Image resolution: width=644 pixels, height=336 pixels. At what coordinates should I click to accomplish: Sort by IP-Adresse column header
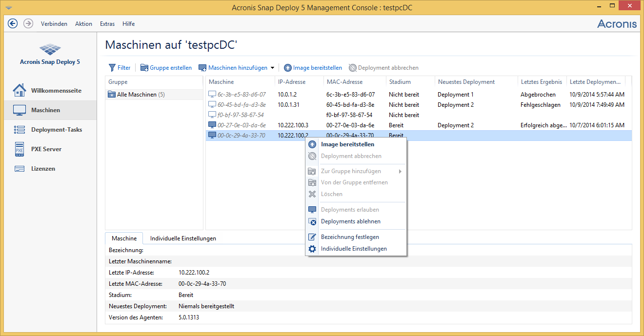[299, 82]
